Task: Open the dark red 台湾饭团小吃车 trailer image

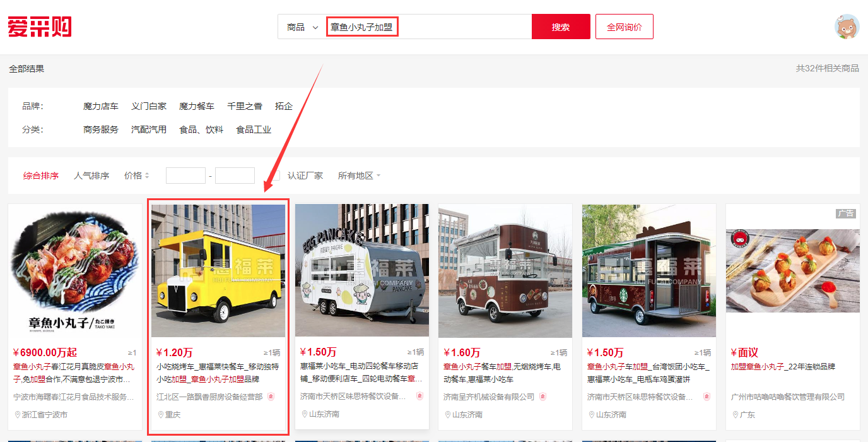Action: coord(649,270)
